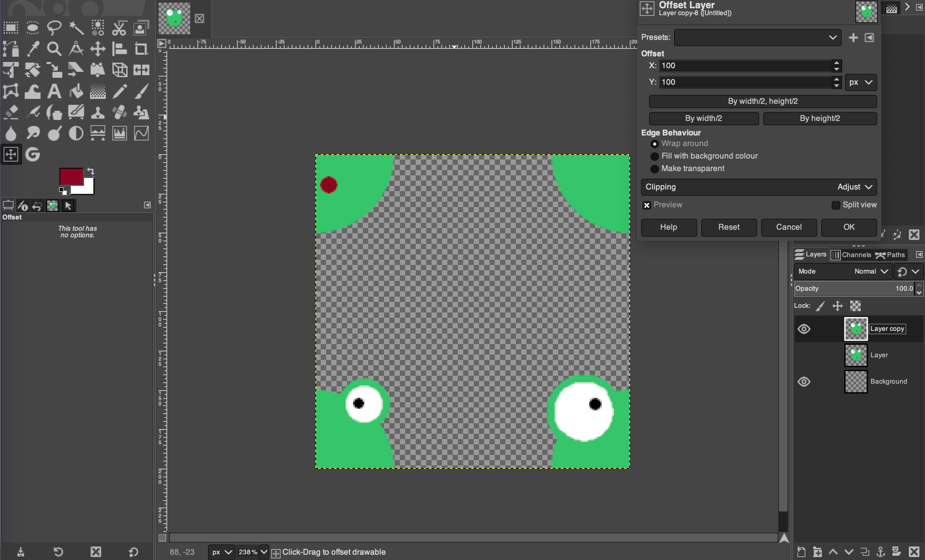Screen dimensions: 925x560
Task: Select the Rectangle Select tool
Action: point(11,28)
